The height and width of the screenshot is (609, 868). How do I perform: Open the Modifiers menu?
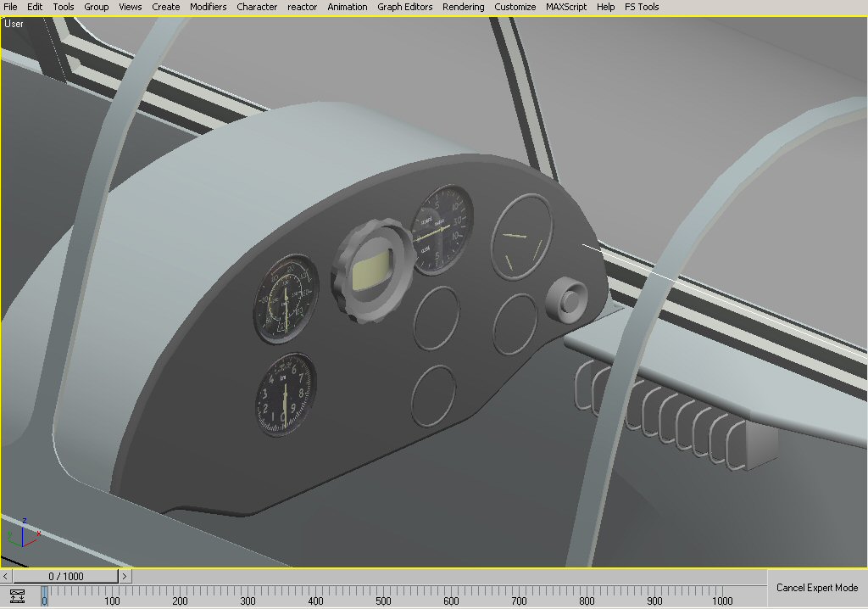(x=208, y=7)
